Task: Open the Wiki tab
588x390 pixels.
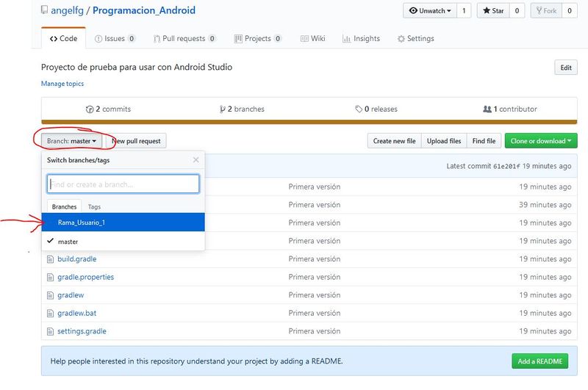Action: pos(313,38)
